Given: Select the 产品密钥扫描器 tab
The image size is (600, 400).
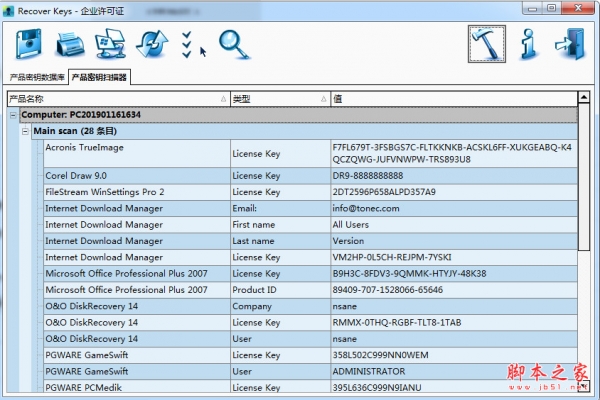Looking at the screenshot, I should (x=99, y=77).
